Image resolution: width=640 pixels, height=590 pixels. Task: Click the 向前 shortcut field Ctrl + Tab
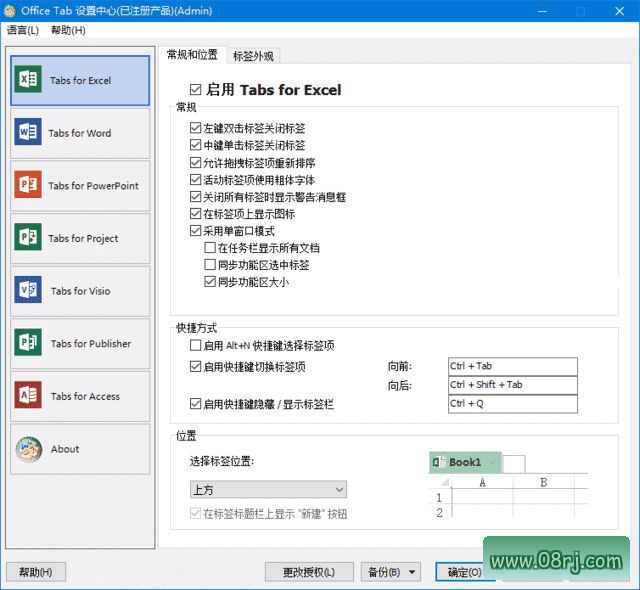[x=513, y=366]
